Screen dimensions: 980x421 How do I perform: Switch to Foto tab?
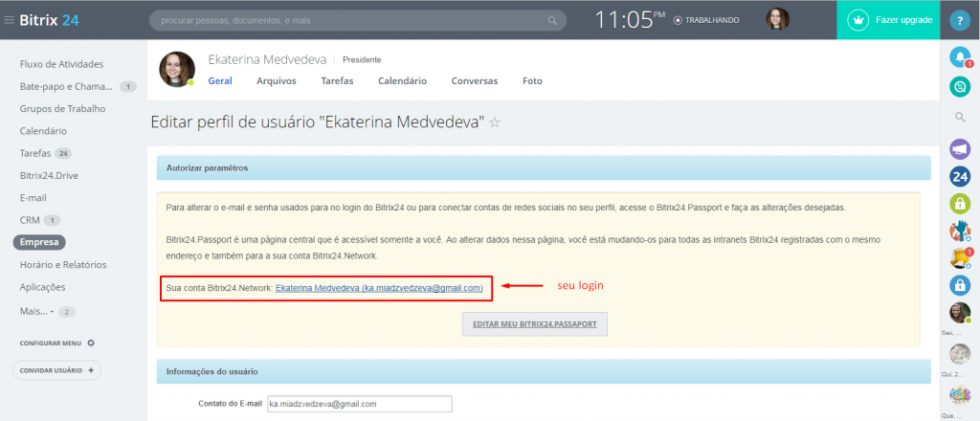tap(532, 81)
